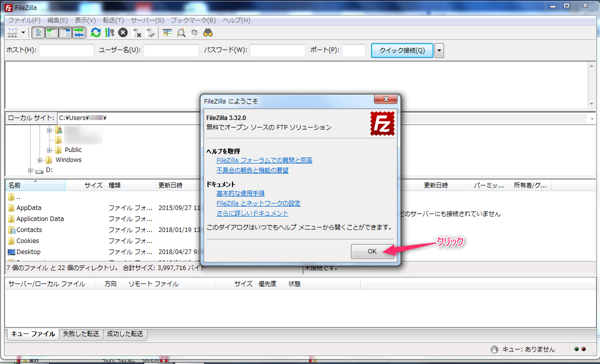The height and width of the screenshot is (364, 600).
Task: Open the 基本的な使用手順 documentation link
Action: coord(240,193)
